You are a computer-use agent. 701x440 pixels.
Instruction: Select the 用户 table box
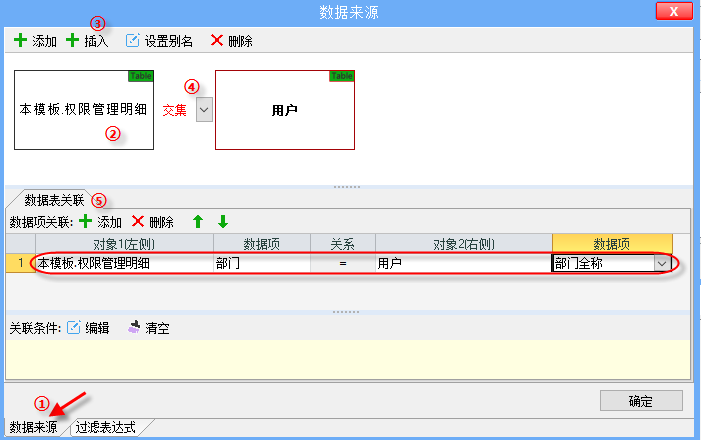285,110
